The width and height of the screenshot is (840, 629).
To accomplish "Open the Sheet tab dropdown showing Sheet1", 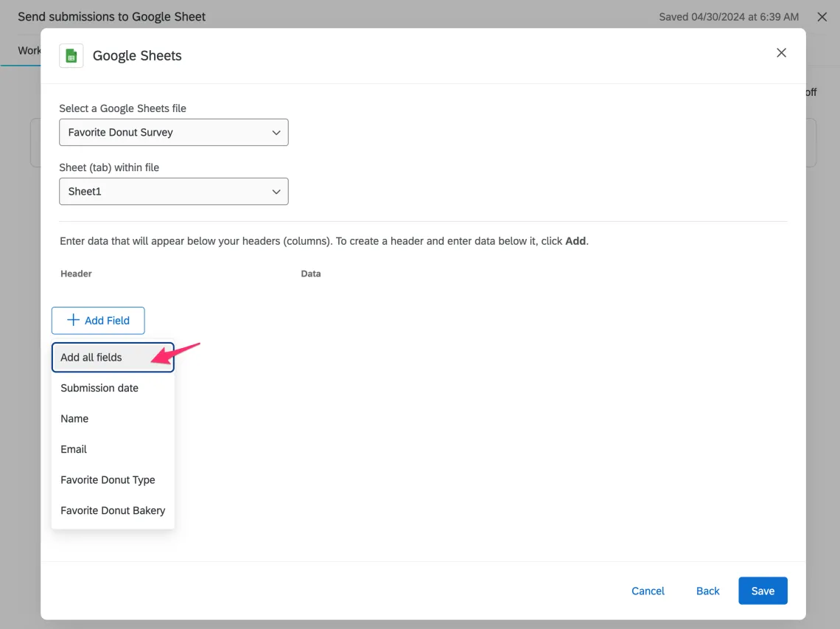I will pos(174,192).
